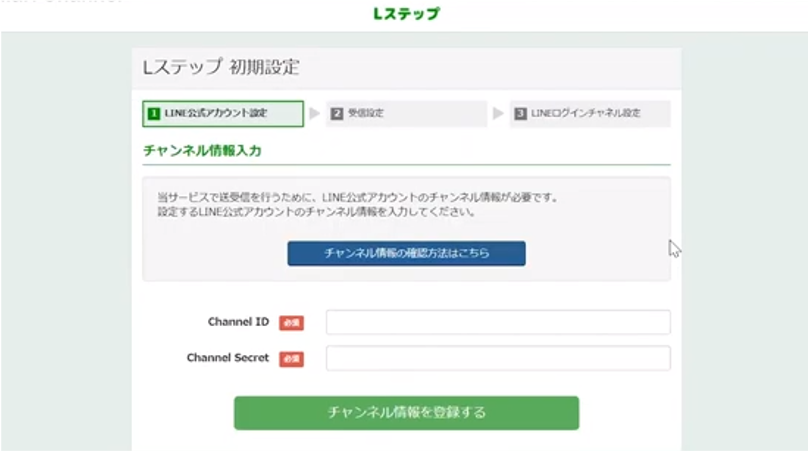
Task: Click the red 必須 badge beside Channel ID
Action: click(291, 323)
